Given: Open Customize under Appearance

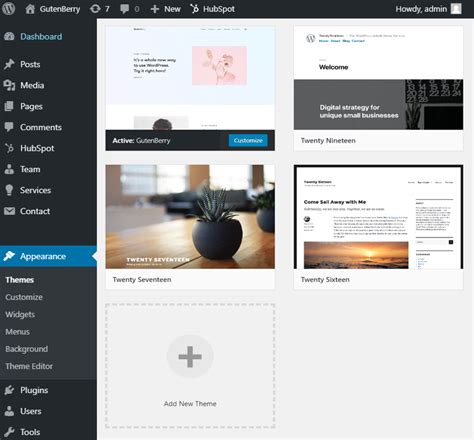Looking at the screenshot, I should pyautogui.click(x=24, y=297).
